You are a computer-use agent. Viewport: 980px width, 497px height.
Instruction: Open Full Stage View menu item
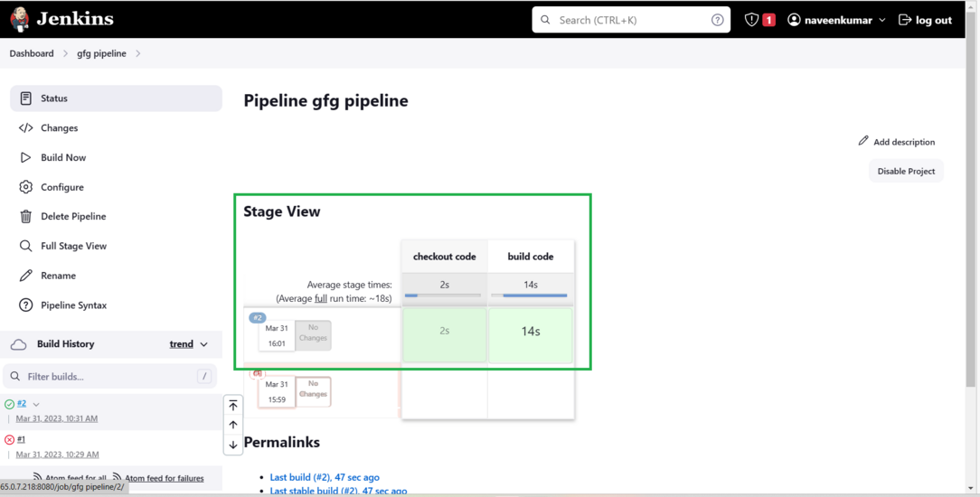click(x=73, y=246)
